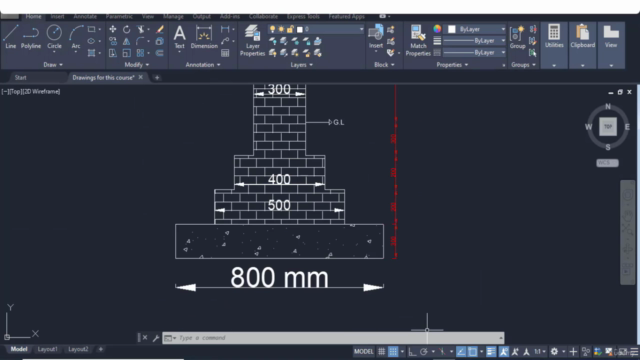Viewport: 640px width, 360px height.
Task: Open the Insert ribbon tab
Action: point(57,16)
